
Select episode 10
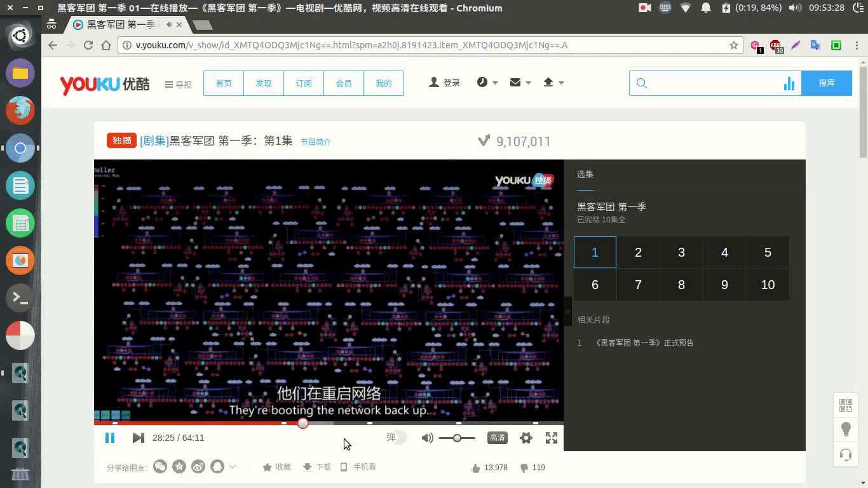point(768,285)
